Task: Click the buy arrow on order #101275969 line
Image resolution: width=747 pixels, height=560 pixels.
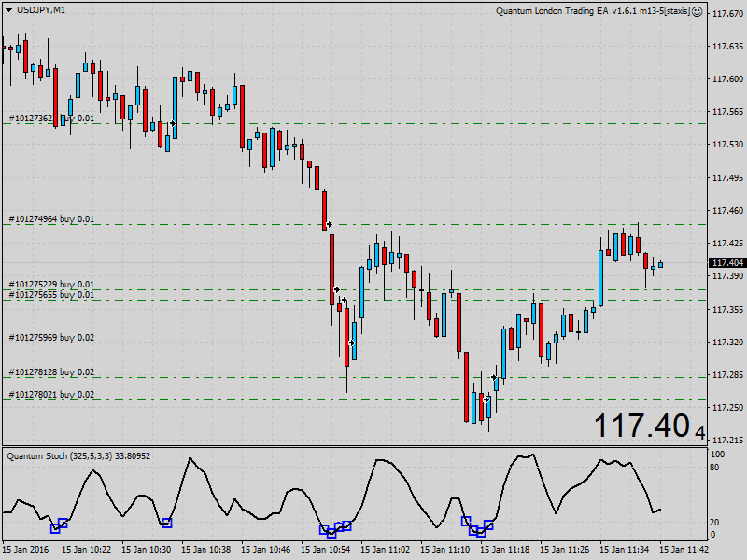Action: click(352, 343)
